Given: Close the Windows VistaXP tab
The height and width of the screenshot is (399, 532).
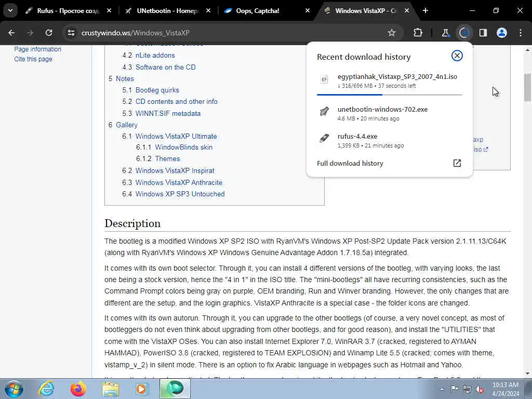Looking at the screenshot, I should (406, 11).
